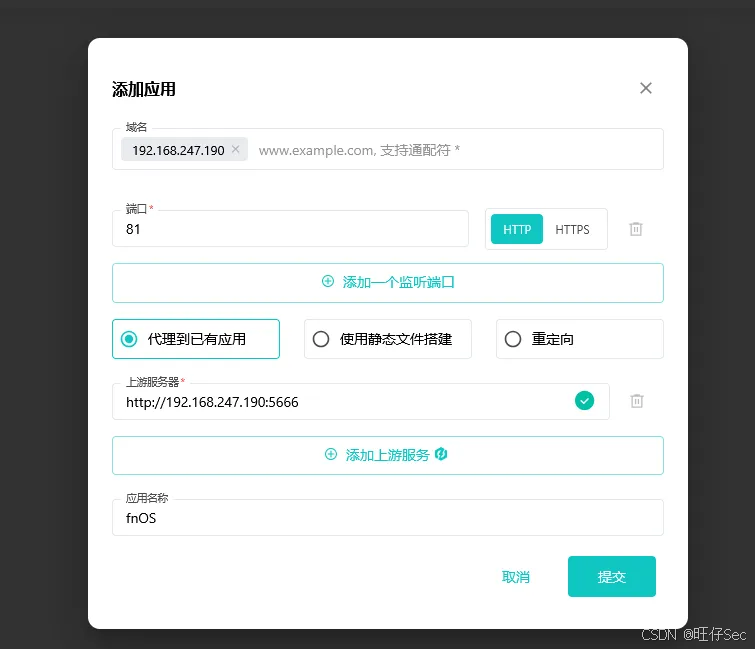Choose 使用静态文件搭建 radio option
The width and height of the screenshot is (755, 649).
tap(388, 339)
